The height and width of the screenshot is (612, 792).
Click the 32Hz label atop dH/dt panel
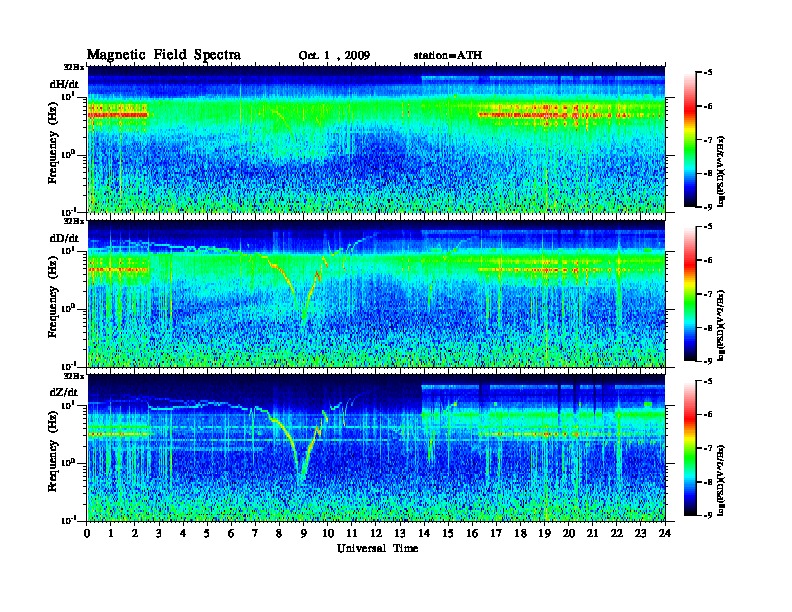click(x=73, y=67)
